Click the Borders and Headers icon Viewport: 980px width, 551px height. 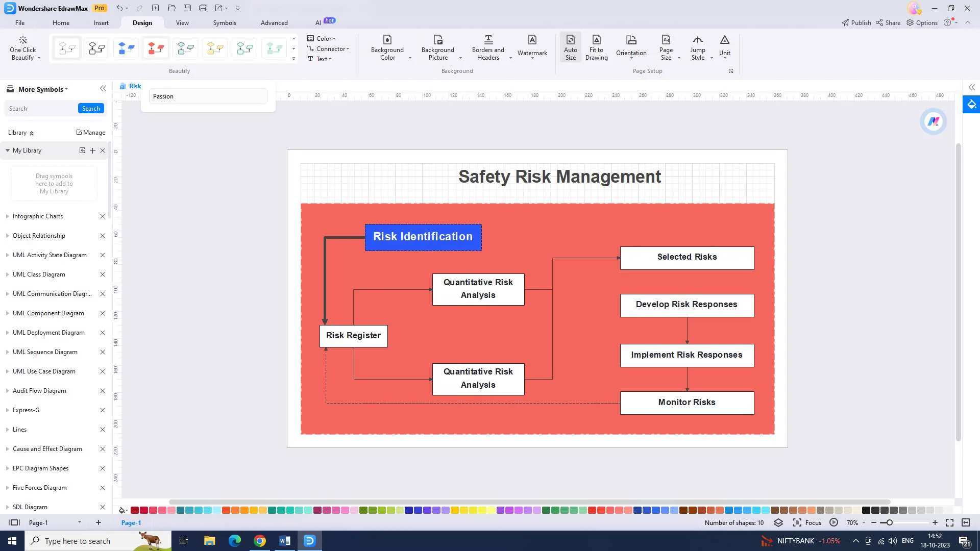[487, 47]
